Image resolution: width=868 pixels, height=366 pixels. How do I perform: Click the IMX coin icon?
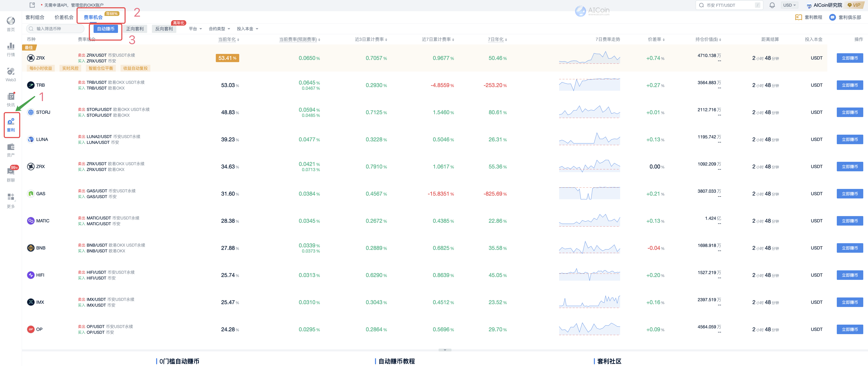tap(31, 302)
